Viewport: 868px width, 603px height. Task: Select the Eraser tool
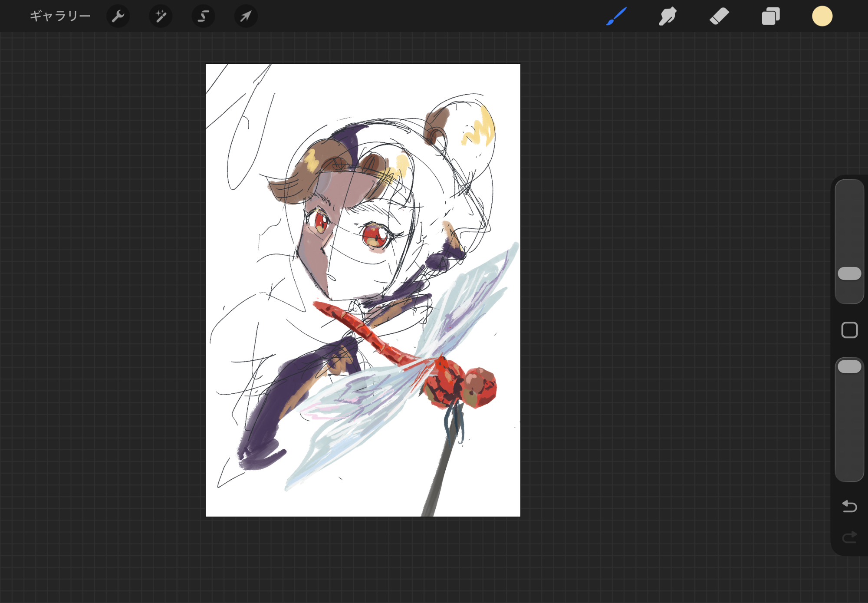(x=719, y=16)
